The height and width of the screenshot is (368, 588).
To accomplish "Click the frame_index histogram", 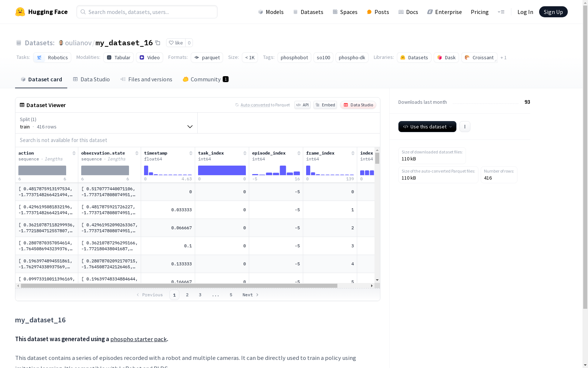I will [330, 170].
